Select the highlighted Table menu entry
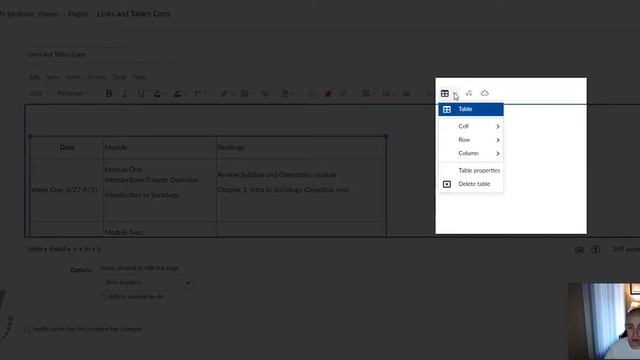The height and width of the screenshot is (360, 640). coord(471,109)
